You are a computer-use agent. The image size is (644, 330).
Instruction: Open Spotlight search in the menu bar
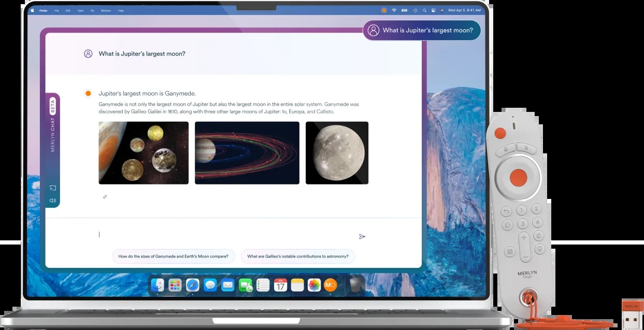(x=424, y=10)
